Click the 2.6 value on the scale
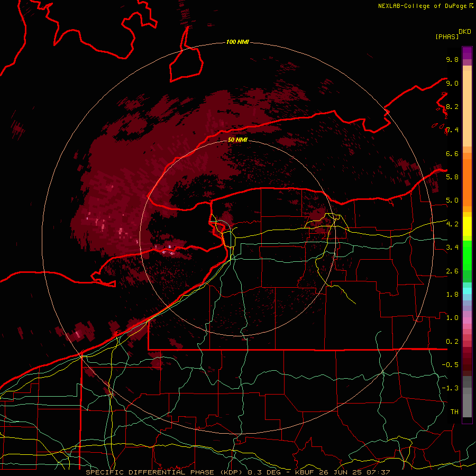The height and width of the screenshot is (476, 476). point(452,271)
